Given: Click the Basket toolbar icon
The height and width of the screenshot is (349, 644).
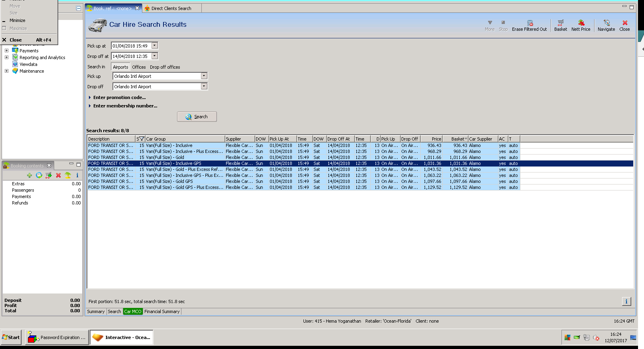Looking at the screenshot, I should click(x=560, y=25).
